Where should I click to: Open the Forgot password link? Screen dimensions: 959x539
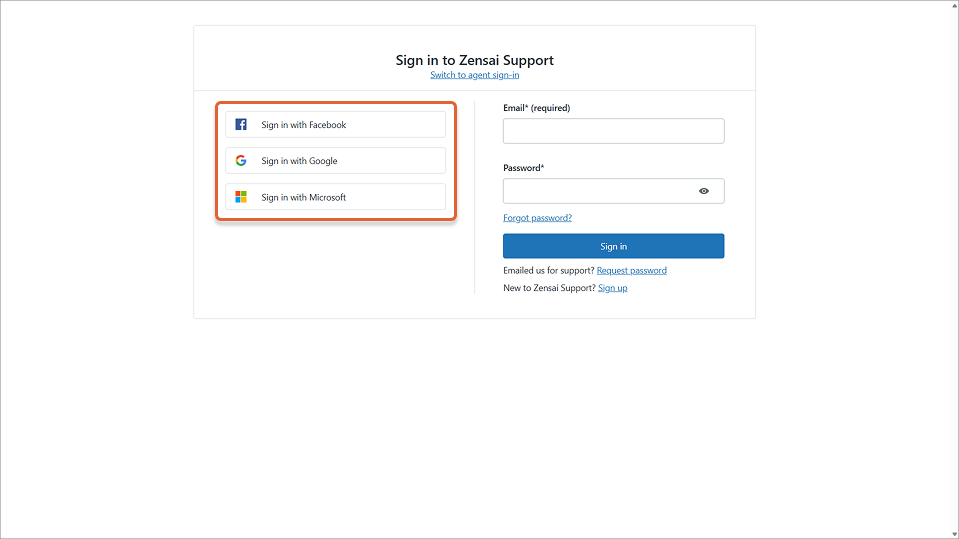point(538,218)
